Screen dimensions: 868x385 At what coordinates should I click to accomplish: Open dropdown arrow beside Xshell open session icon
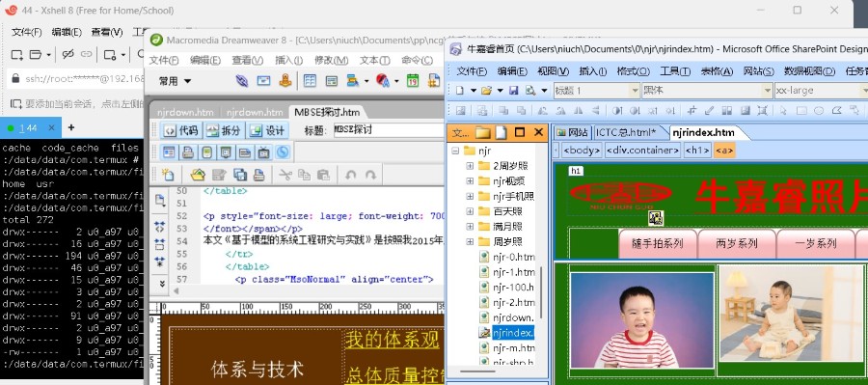point(49,55)
